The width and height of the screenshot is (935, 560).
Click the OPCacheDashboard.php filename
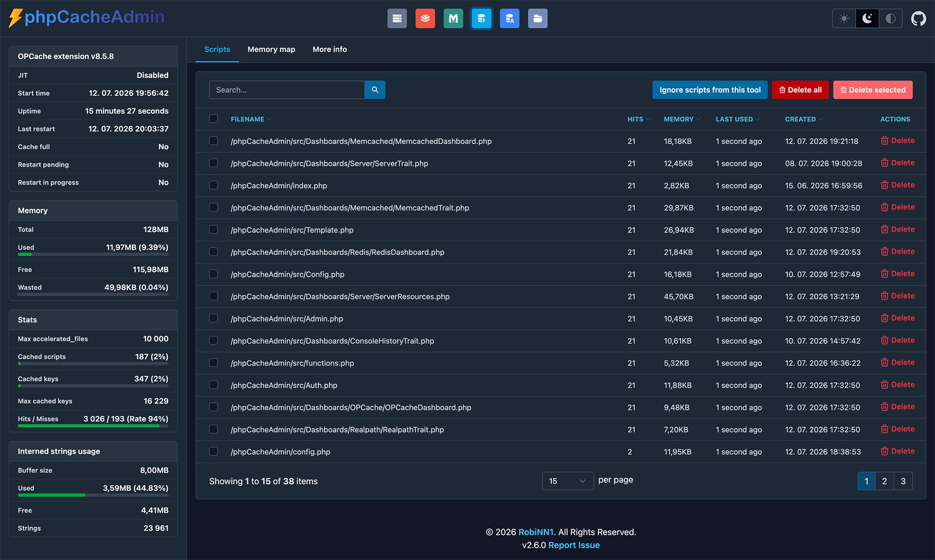(x=351, y=407)
